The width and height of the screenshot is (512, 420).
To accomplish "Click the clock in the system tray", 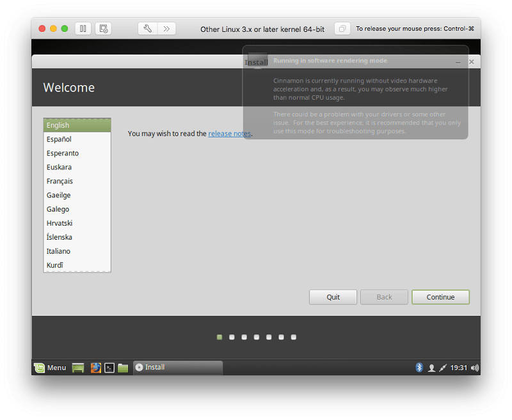I will click(x=460, y=368).
